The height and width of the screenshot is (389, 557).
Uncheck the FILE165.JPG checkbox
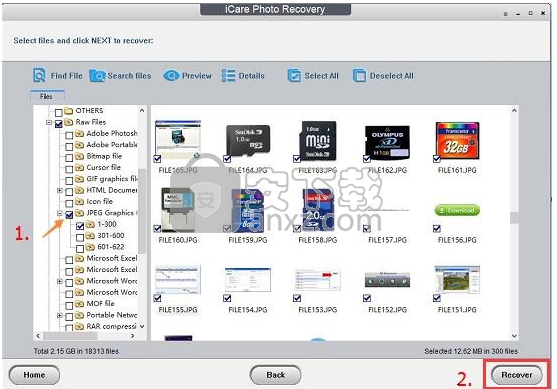pos(158,159)
